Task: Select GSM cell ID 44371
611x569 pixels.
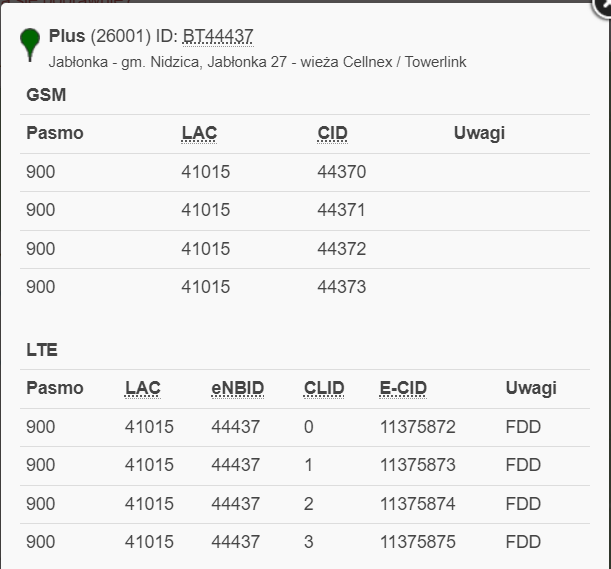Action: click(x=342, y=210)
